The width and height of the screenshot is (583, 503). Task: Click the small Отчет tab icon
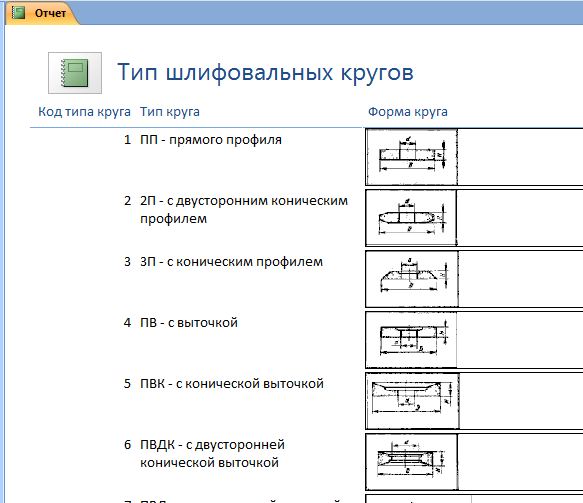[x=18, y=13]
